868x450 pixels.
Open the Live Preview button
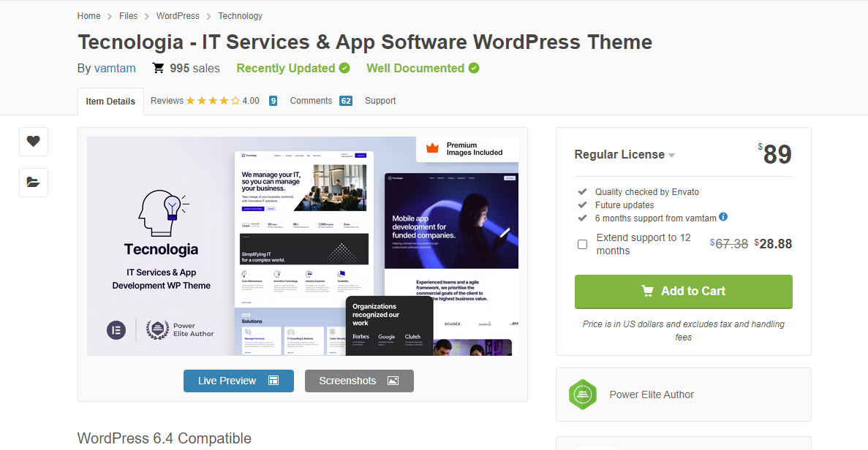pyautogui.click(x=238, y=381)
